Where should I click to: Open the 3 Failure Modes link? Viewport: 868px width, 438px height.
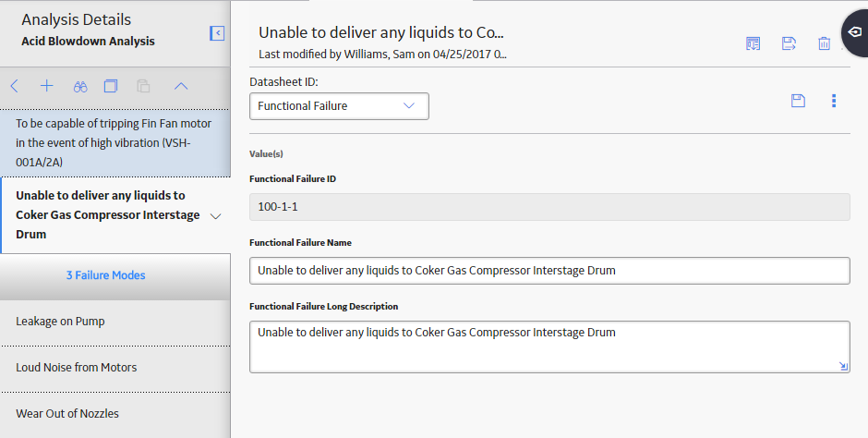[106, 275]
